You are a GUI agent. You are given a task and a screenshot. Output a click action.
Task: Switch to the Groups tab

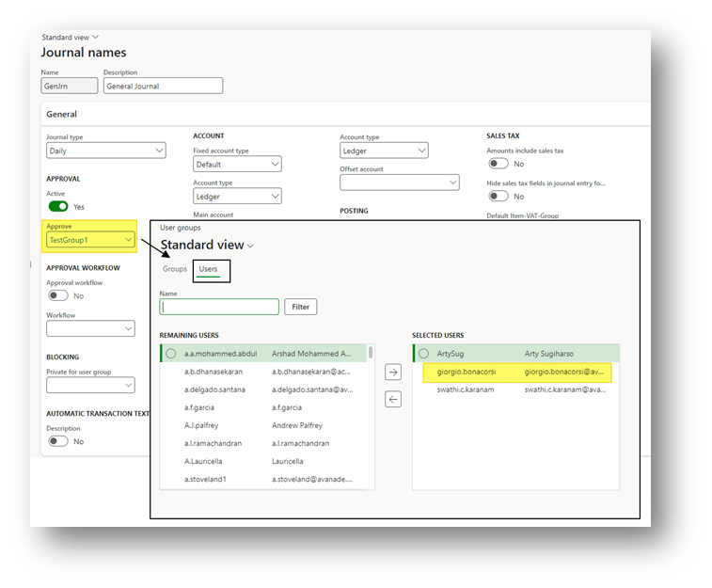[174, 269]
